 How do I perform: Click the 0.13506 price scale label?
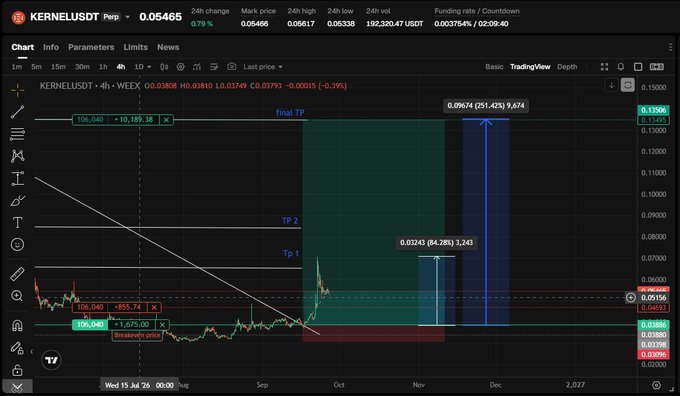click(653, 110)
